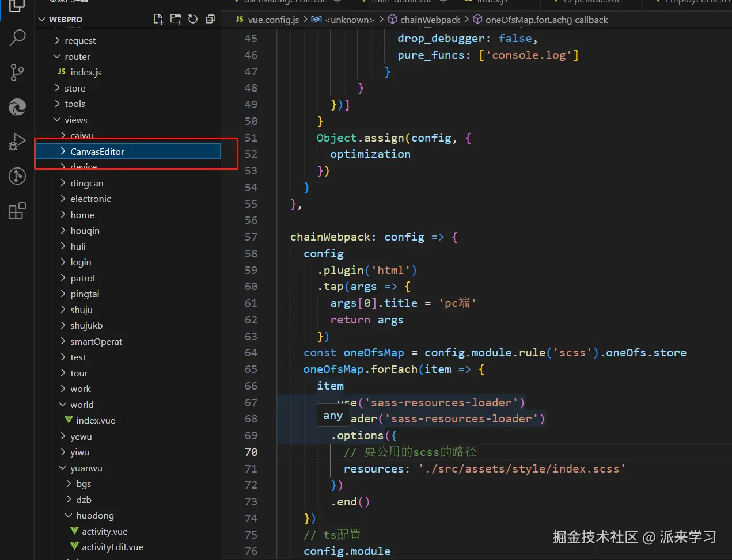Click the 'any' type hover tooltip
This screenshot has width=732, height=560.
[333, 415]
